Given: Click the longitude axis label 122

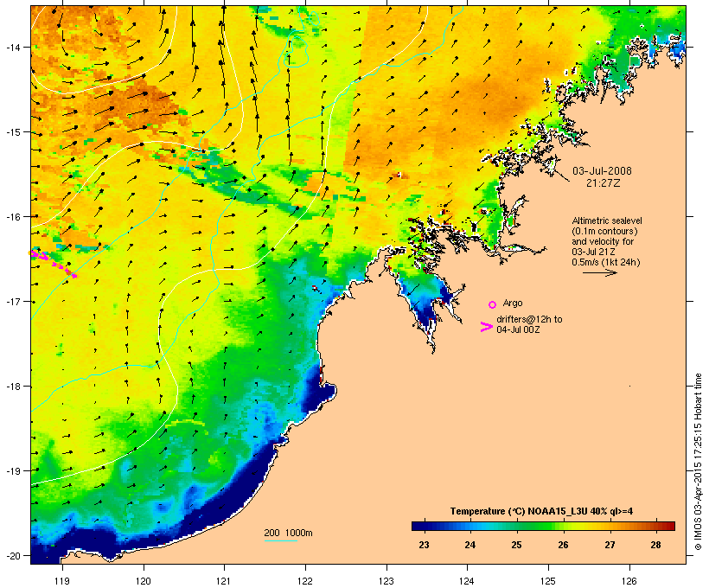Looking at the screenshot, I should click(305, 581).
